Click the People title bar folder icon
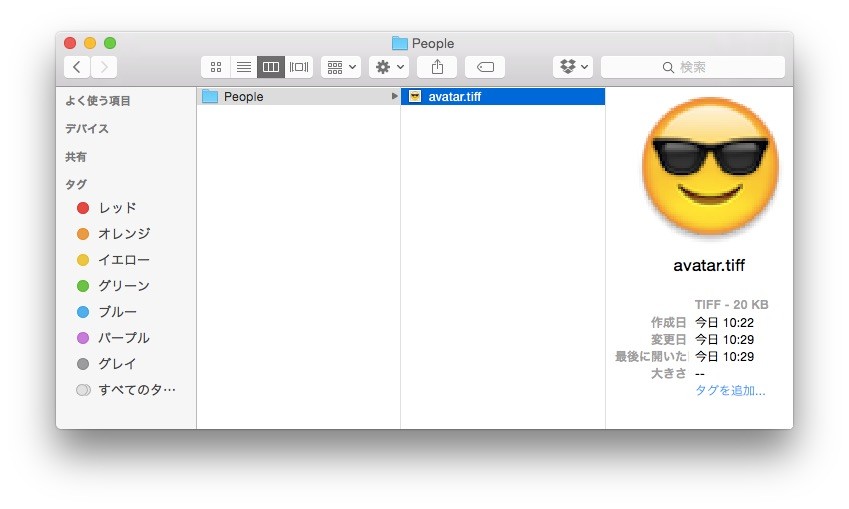This screenshot has width=849, height=509. (x=400, y=43)
